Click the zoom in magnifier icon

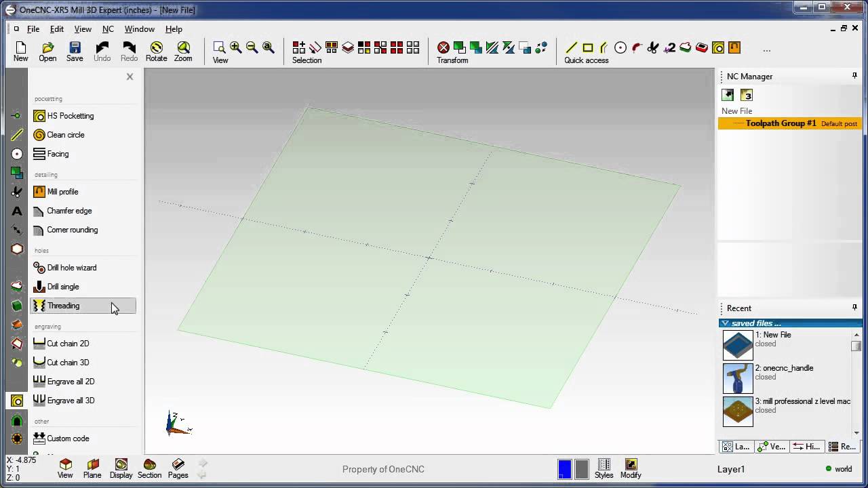coord(235,47)
